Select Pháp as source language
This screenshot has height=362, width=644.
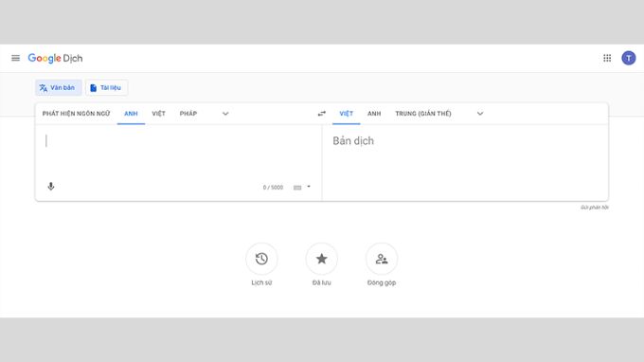coord(188,114)
